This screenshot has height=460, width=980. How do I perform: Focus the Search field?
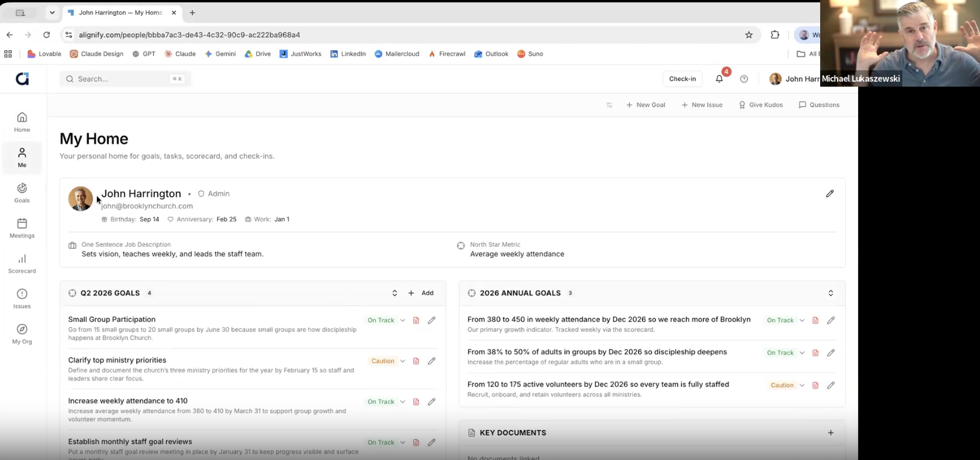tap(125, 79)
